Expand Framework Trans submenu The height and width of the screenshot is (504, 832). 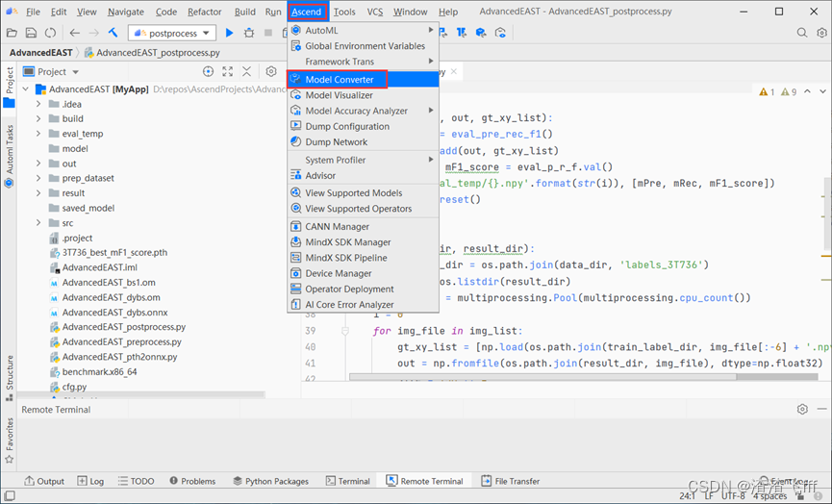coord(363,62)
